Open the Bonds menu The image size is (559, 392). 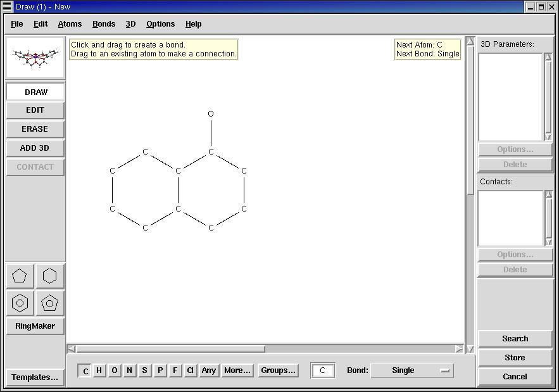click(104, 24)
